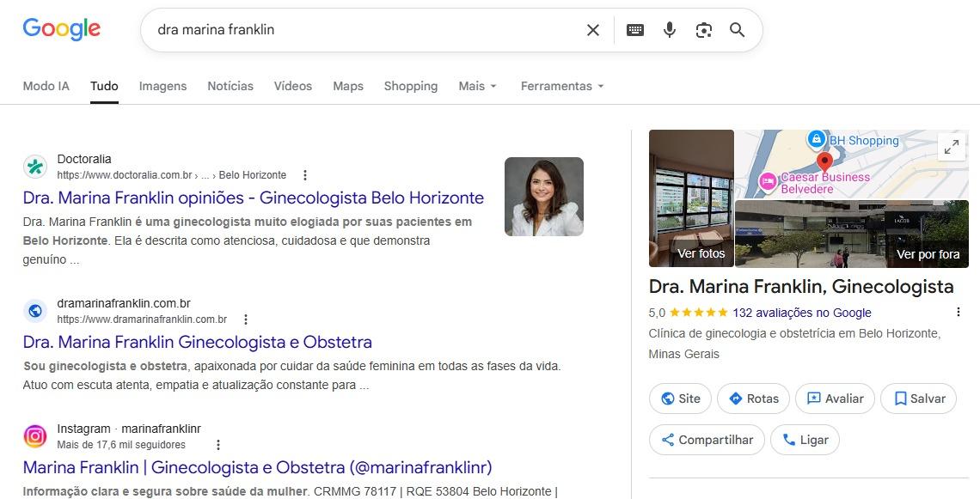Click the Rotas directions button
This screenshot has height=499, width=980.
click(753, 399)
